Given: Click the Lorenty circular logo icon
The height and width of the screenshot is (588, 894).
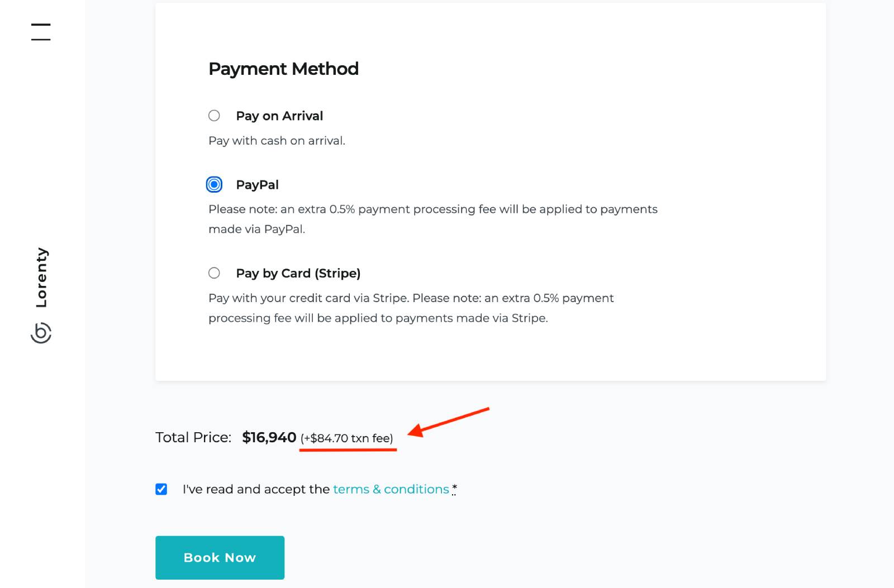Looking at the screenshot, I should tap(41, 333).
